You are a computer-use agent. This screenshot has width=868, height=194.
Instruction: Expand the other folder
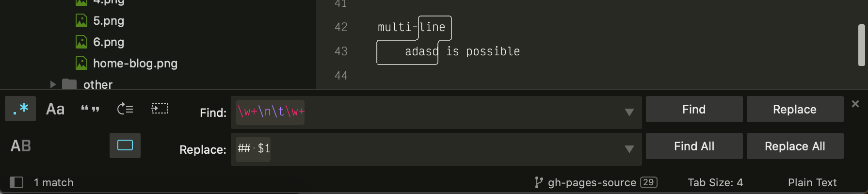(x=53, y=84)
